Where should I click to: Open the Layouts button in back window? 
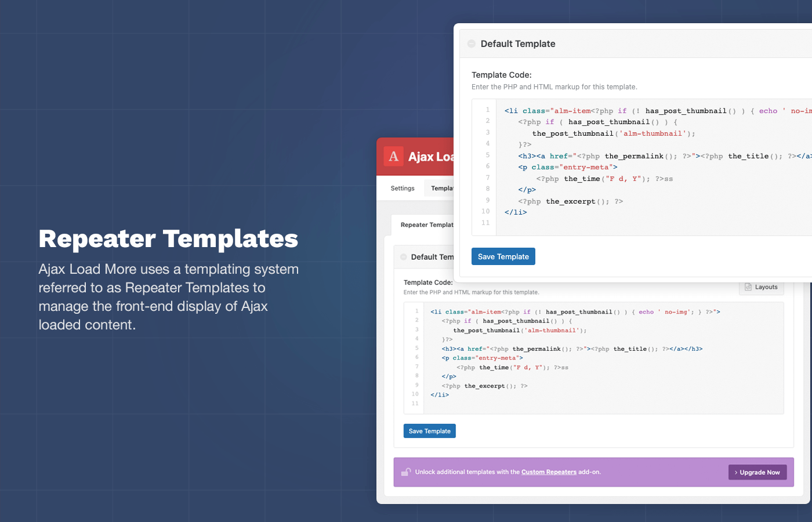coord(761,287)
